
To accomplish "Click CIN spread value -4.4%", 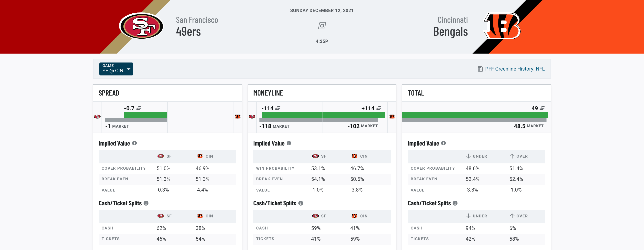I will tap(202, 190).
